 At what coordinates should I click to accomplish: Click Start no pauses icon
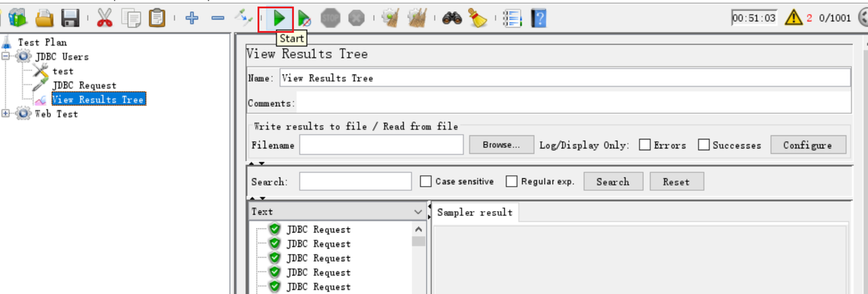(x=304, y=18)
